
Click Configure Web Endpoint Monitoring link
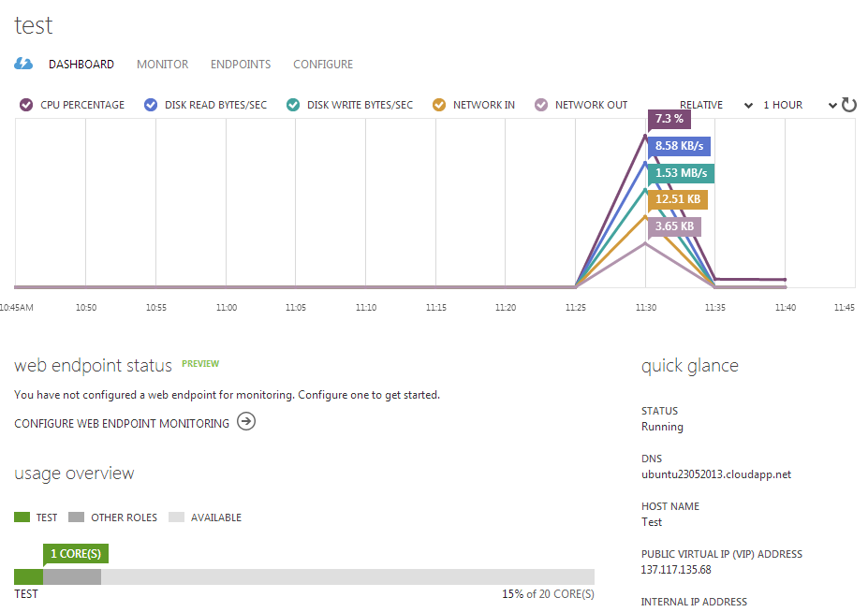point(122,424)
